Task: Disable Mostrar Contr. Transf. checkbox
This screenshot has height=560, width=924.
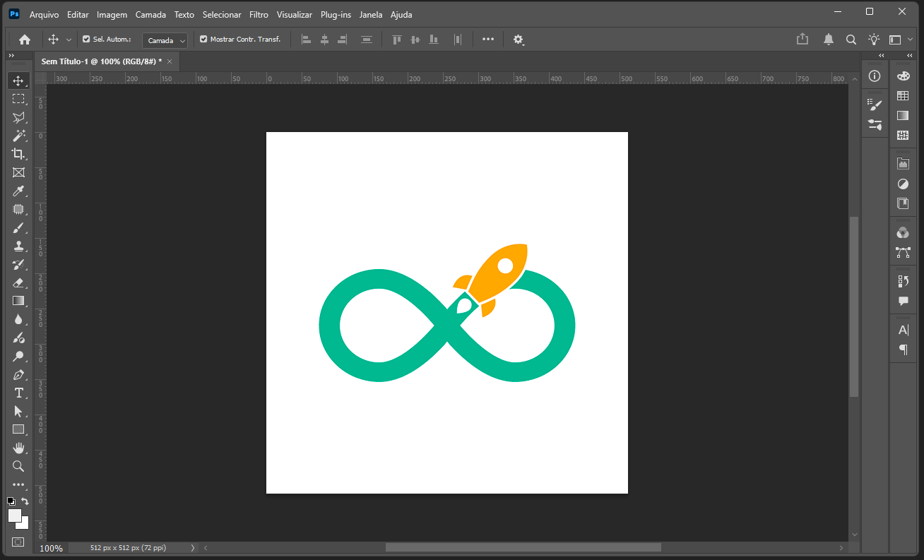Action: 203,40
